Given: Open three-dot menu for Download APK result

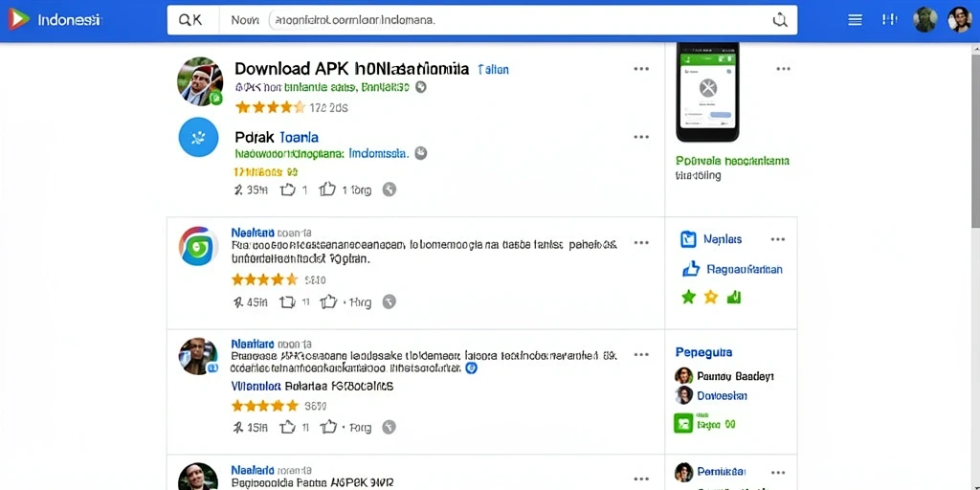Looking at the screenshot, I should pyautogui.click(x=641, y=69).
